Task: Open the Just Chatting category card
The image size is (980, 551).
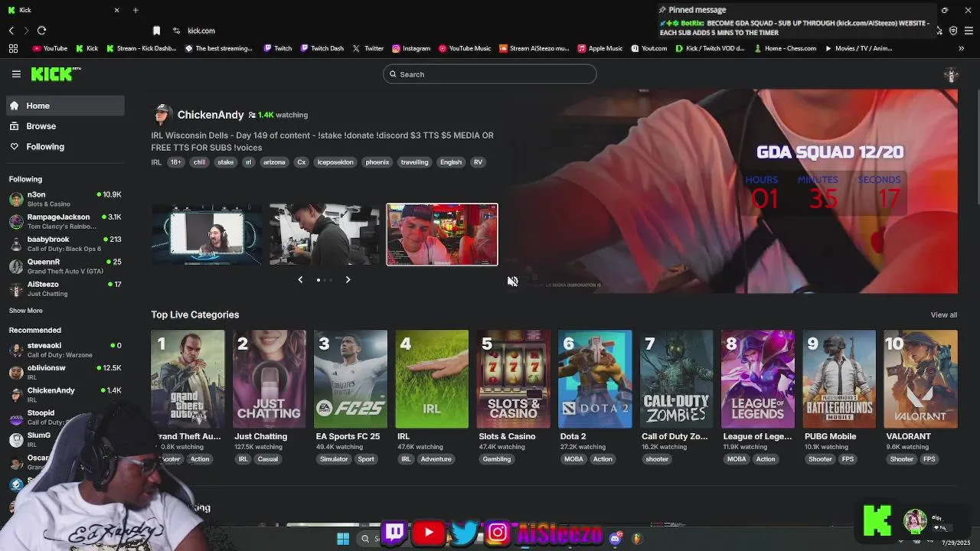Action: [x=269, y=379]
